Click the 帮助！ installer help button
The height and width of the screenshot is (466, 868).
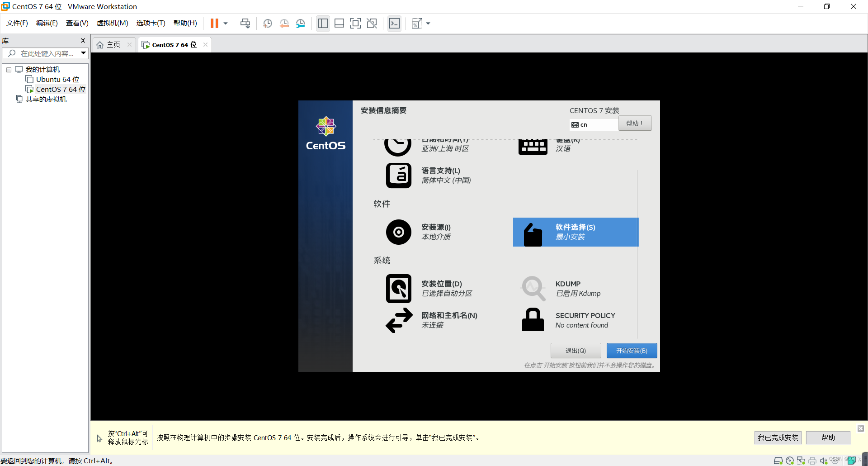[635, 123]
